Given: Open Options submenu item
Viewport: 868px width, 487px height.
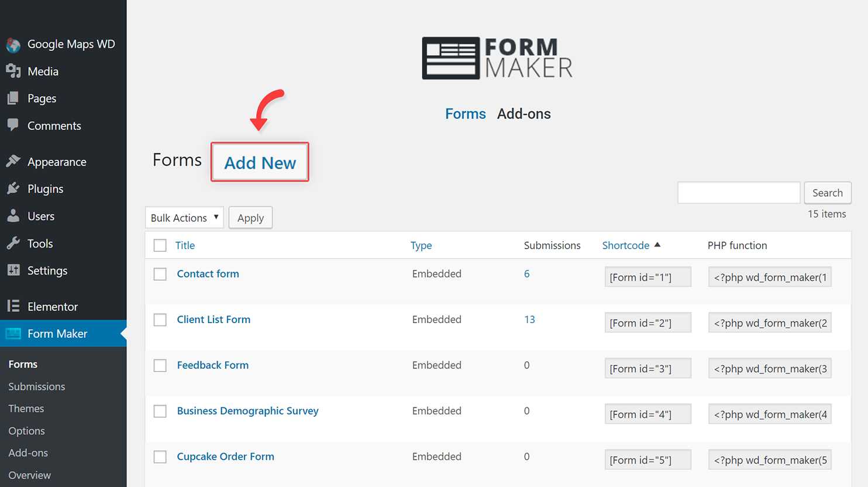Looking at the screenshot, I should pos(26,431).
